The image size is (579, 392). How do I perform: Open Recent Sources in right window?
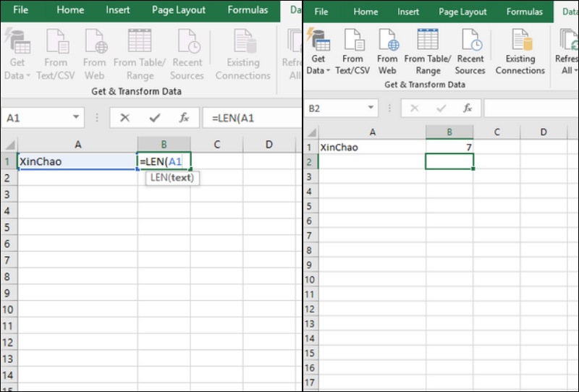tap(470, 51)
